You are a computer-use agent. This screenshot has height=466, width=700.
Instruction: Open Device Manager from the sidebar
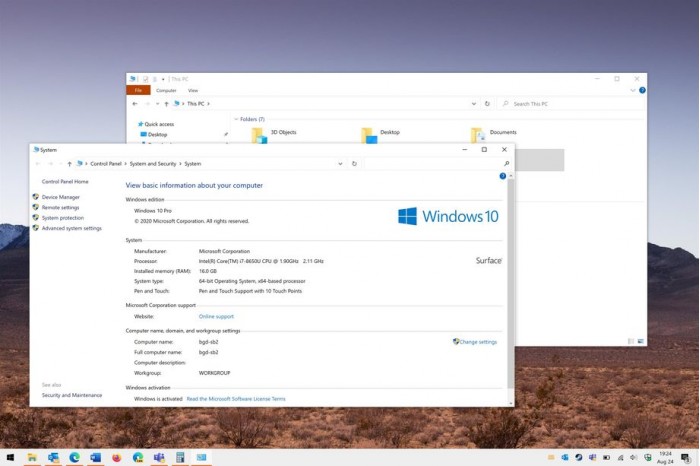(x=60, y=197)
